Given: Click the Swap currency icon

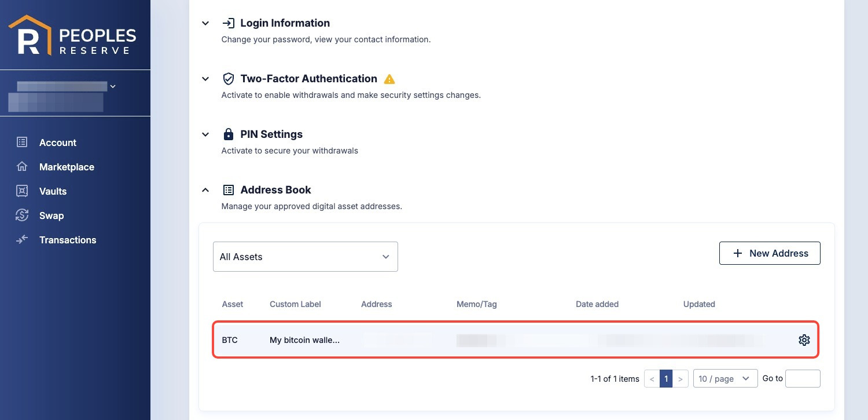Looking at the screenshot, I should point(22,215).
